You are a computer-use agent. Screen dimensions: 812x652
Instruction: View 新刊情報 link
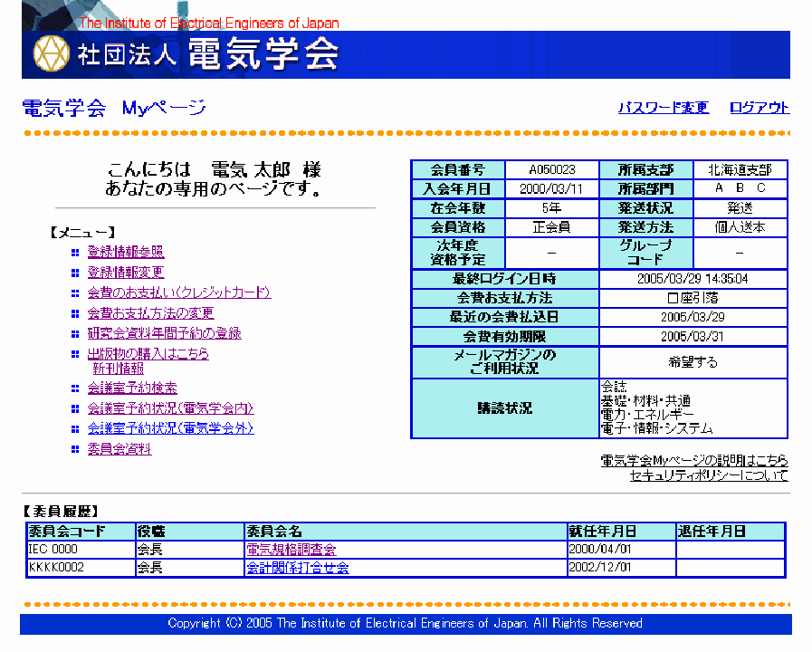118,369
